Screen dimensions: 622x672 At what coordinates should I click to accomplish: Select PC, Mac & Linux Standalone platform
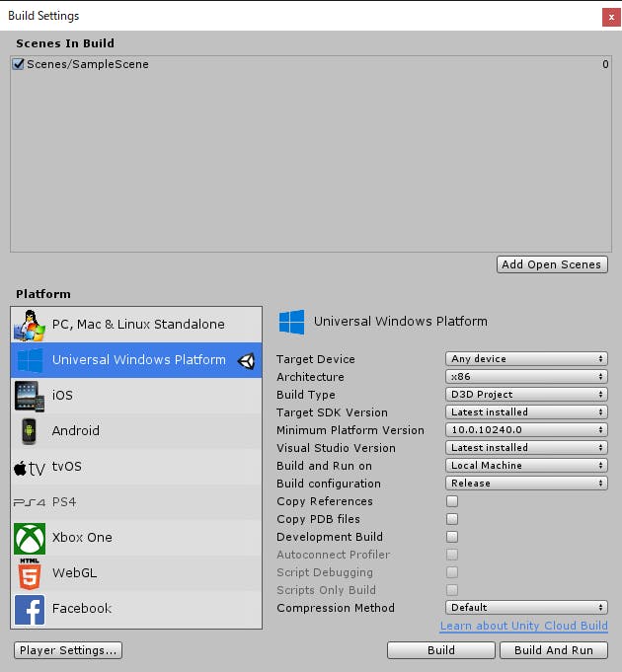(136, 325)
